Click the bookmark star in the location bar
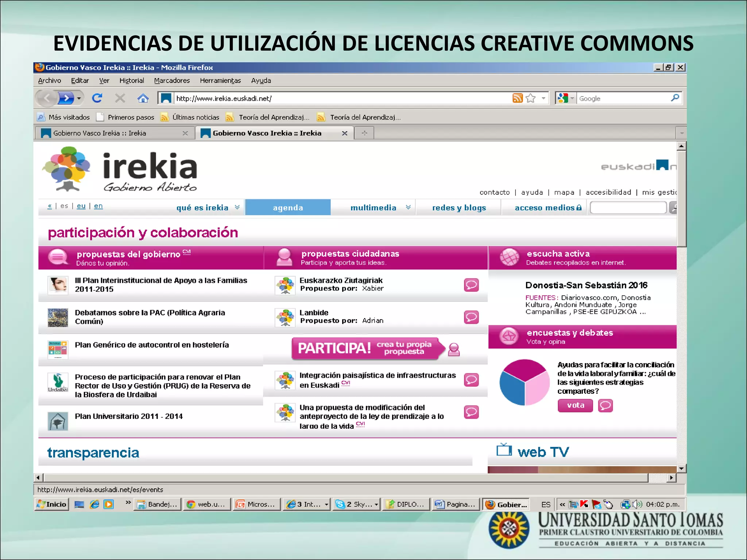Viewport: 747px width, 560px height. [530, 98]
